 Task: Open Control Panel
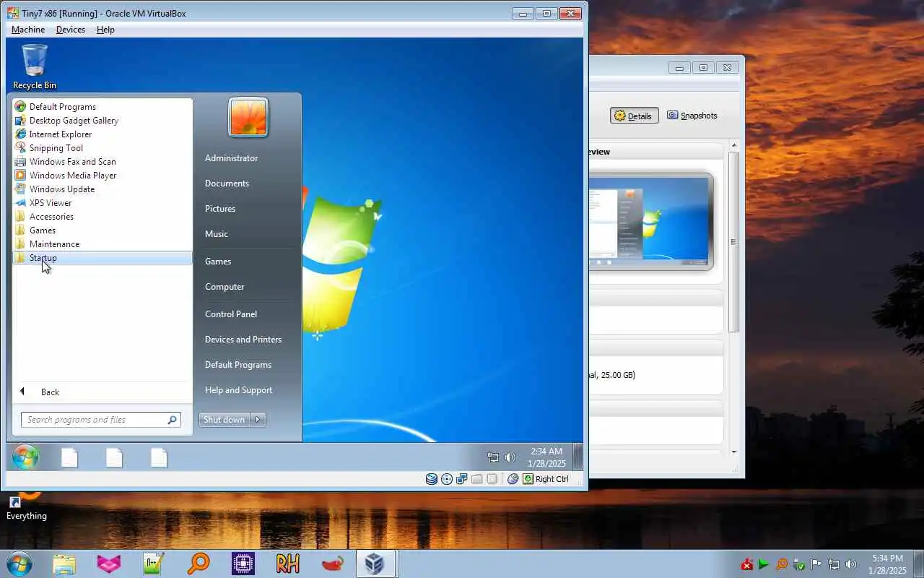[x=231, y=314]
